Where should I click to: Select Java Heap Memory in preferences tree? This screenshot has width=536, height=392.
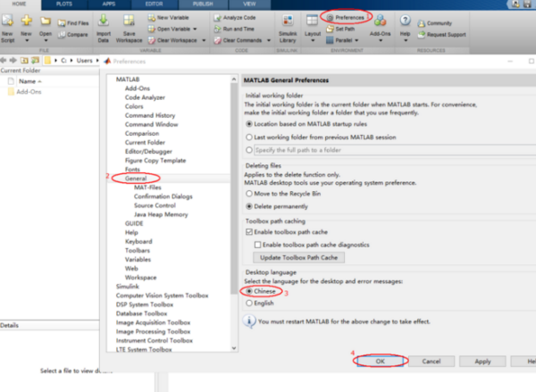(x=161, y=214)
